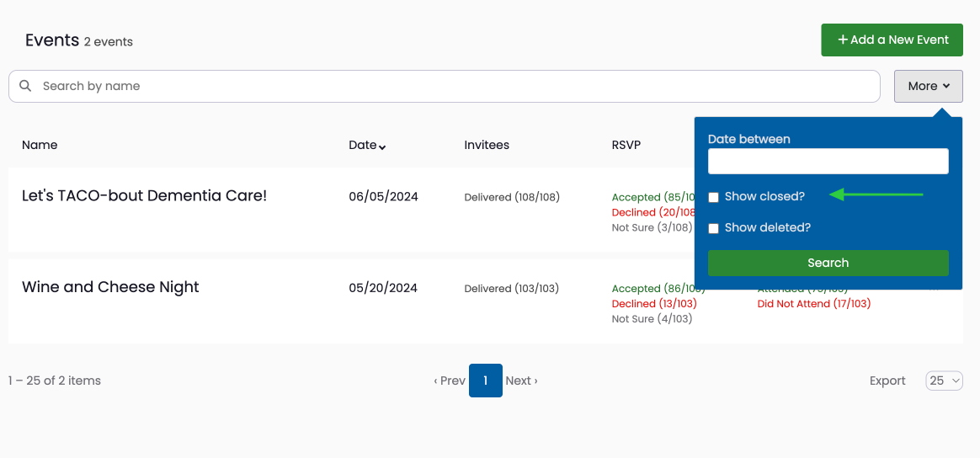980x458 pixels.
Task: Open the Wine and Cheese Night event
Action: [x=110, y=287]
